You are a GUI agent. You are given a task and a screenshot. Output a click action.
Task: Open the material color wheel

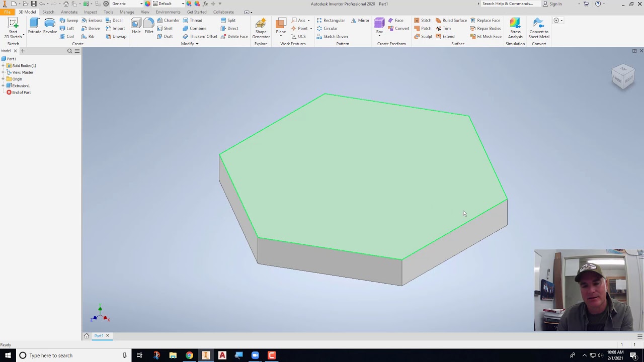coord(147,4)
